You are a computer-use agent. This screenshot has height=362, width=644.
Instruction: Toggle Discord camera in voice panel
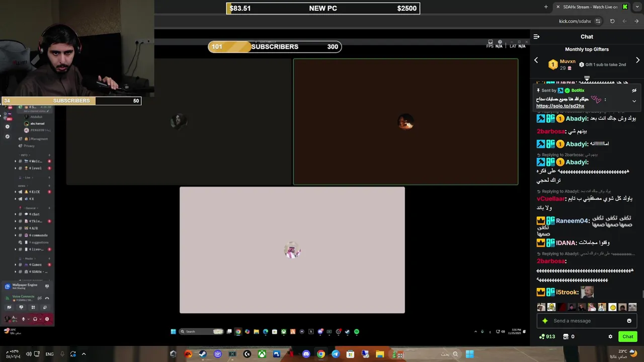click(x=9, y=307)
